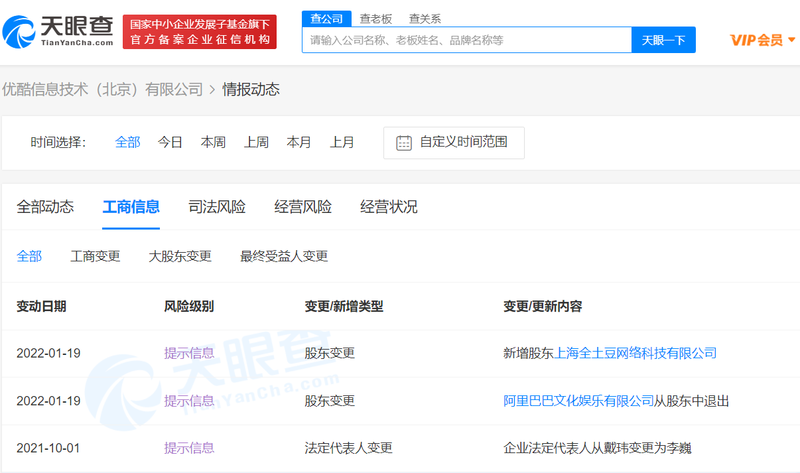Click 情报动态 breadcrumb text
This screenshot has width=800, height=473.
(251, 90)
